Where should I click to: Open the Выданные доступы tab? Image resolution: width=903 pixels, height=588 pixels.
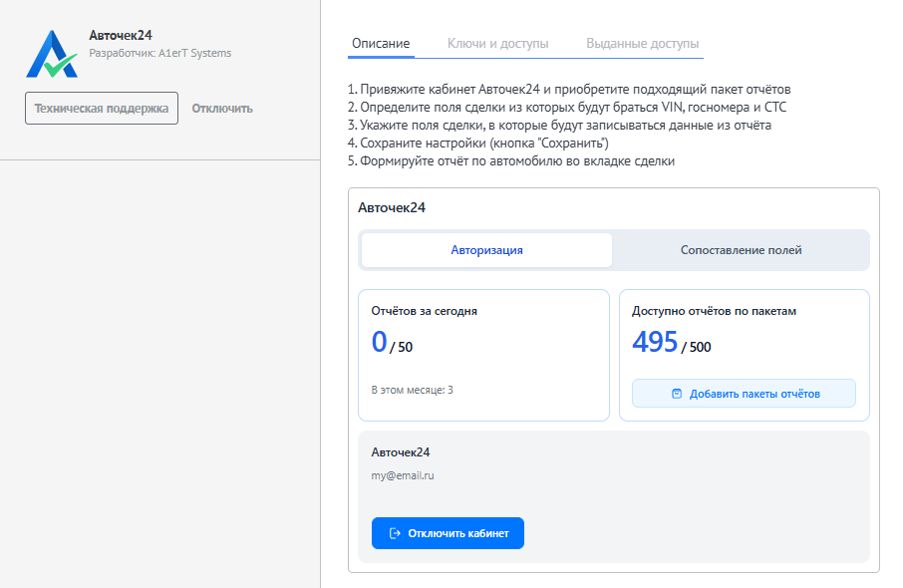pyautogui.click(x=642, y=43)
